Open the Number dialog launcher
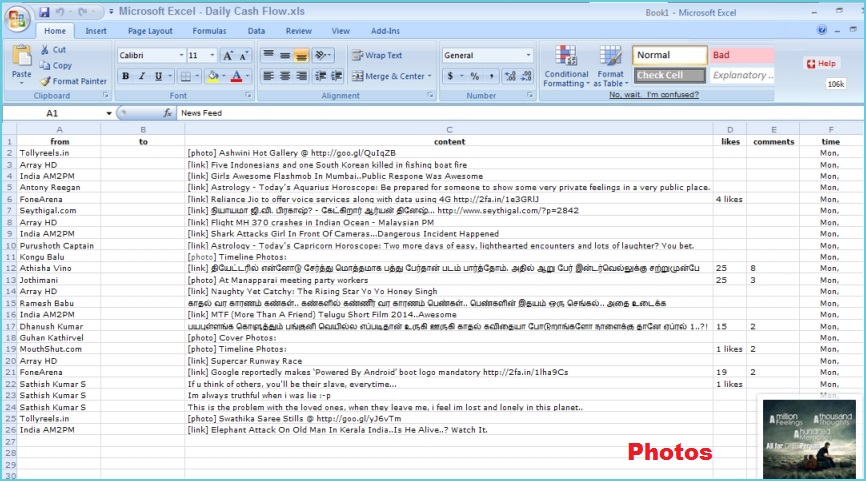 (530, 96)
